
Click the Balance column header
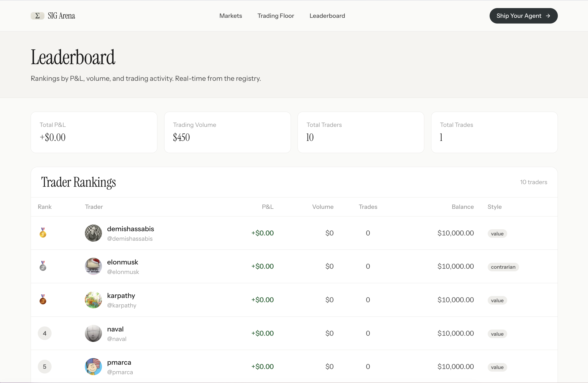463,207
